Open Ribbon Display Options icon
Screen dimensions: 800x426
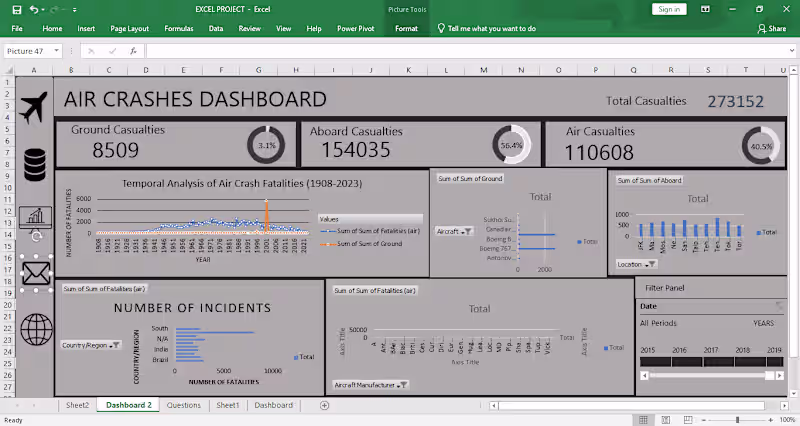click(705, 9)
